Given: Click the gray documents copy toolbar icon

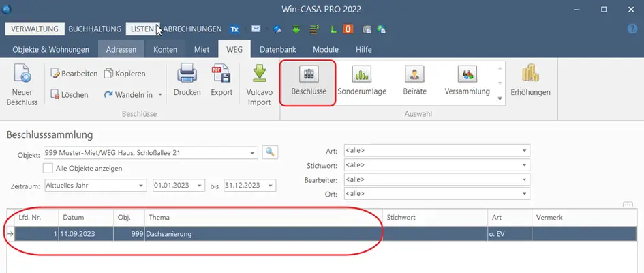Looking at the screenshot, I should click(367, 29).
